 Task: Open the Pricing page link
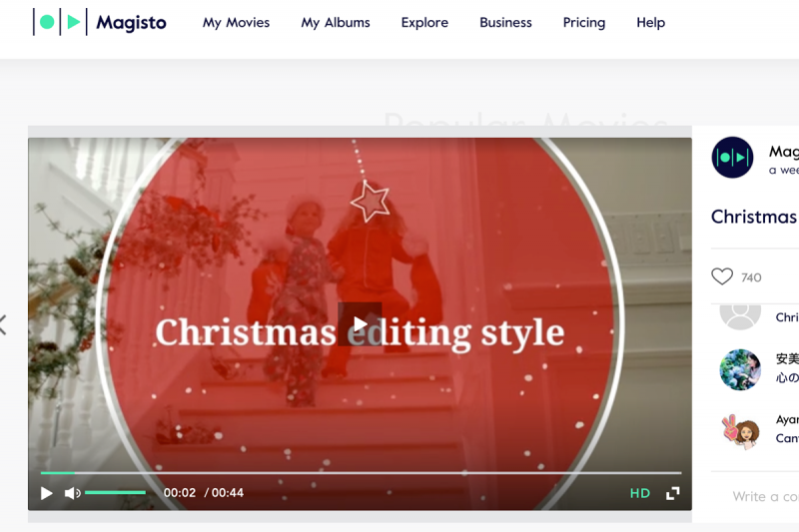pos(584,22)
